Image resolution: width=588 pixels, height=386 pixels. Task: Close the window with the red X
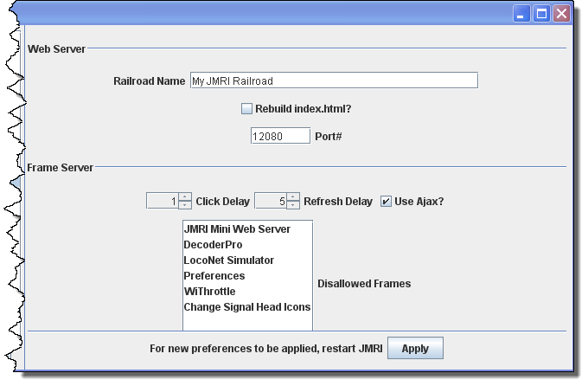coord(561,14)
